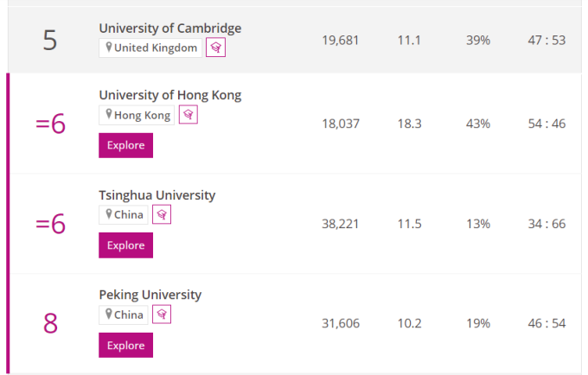Click Peking University's 46 : 54 ratio
This screenshot has height=375, width=588.
point(546,323)
